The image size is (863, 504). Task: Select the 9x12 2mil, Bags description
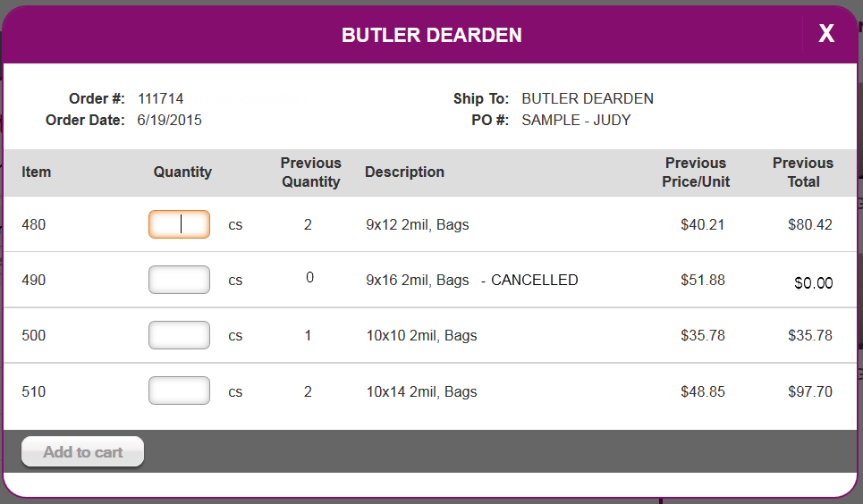tap(417, 224)
